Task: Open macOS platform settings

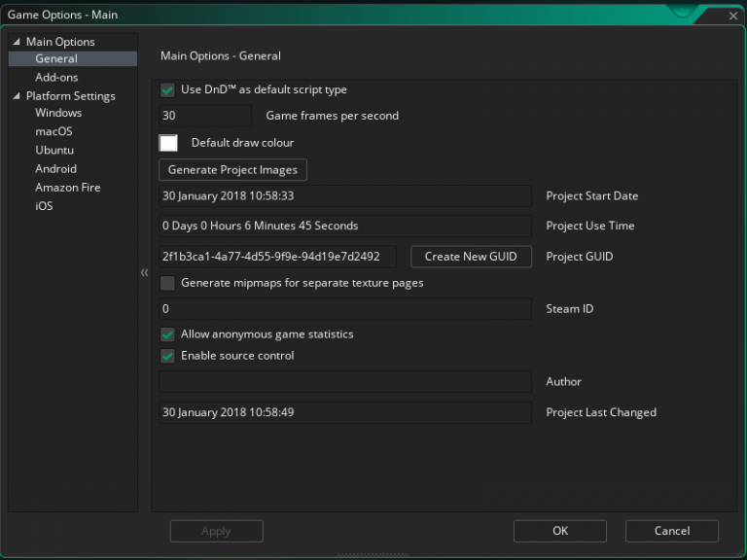Action: [x=53, y=131]
